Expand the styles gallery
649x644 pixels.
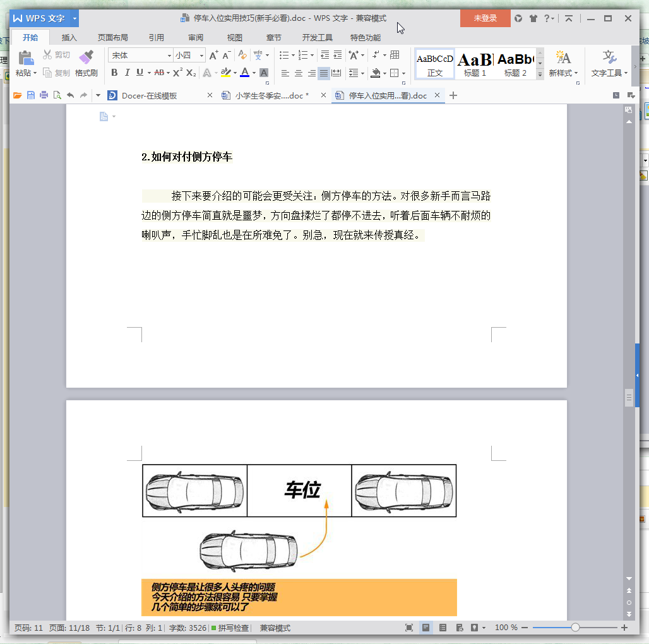(540, 75)
